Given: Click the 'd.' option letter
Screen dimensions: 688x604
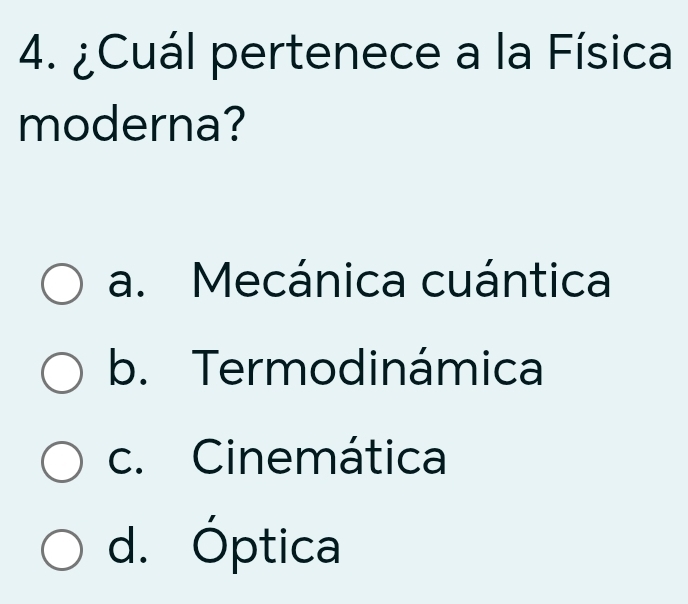Looking at the screenshot, I should [127, 548].
